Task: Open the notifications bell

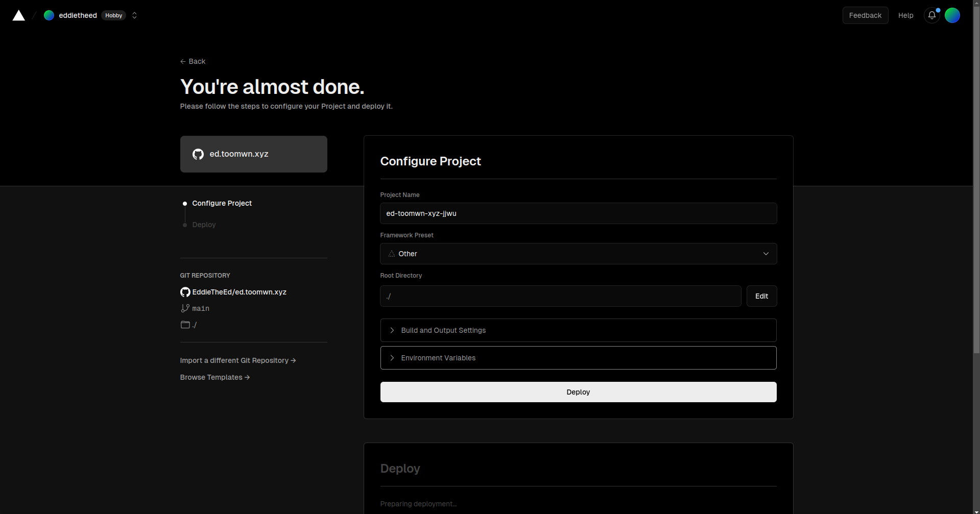Action: 931,15
